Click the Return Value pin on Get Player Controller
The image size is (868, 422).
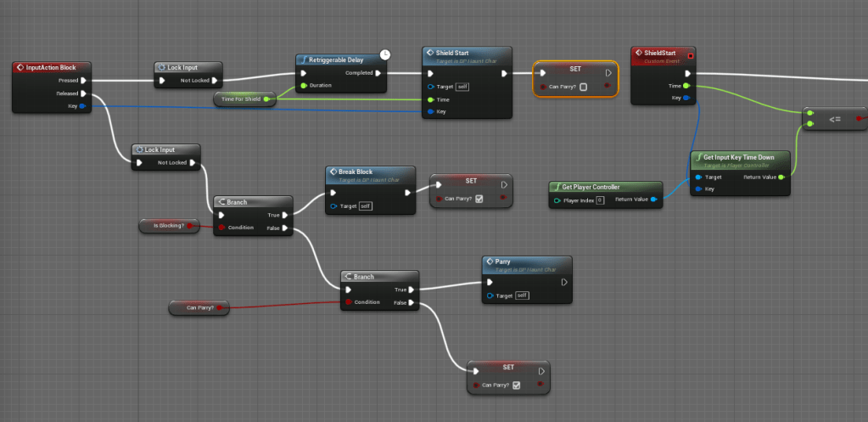(653, 200)
